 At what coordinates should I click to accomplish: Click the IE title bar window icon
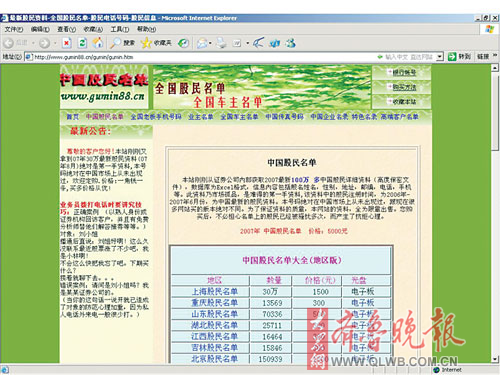(4, 18)
